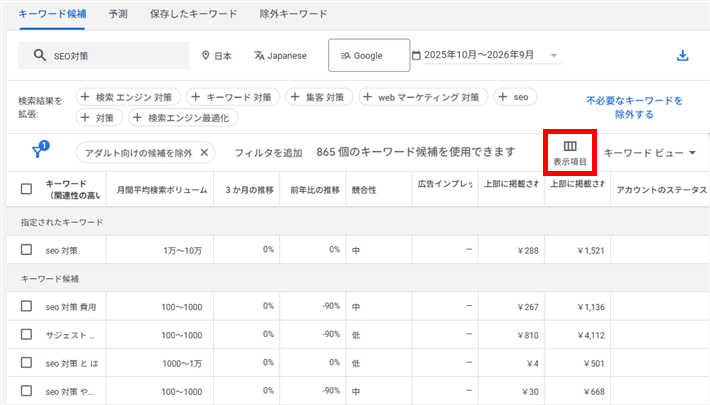Switch to the 予測 tab
Screen dimensions: 710x405
pyautogui.click(x=118, y=14)
